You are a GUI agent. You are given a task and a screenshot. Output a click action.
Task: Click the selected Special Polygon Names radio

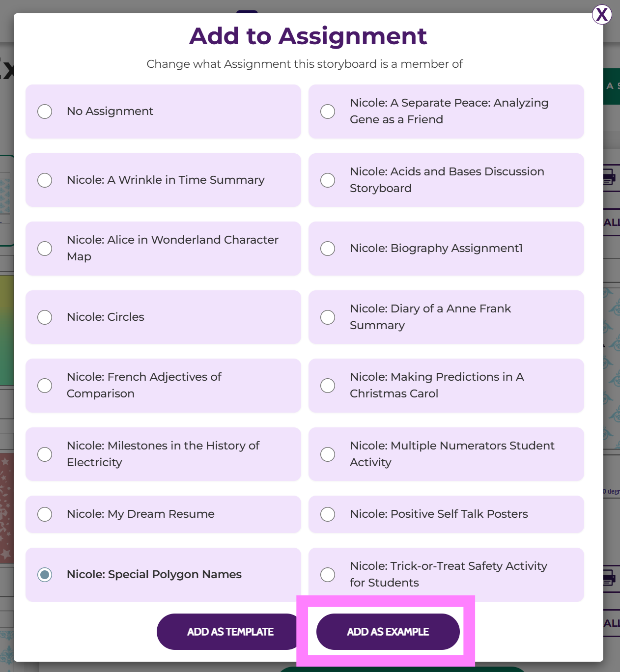pos(45,575)
